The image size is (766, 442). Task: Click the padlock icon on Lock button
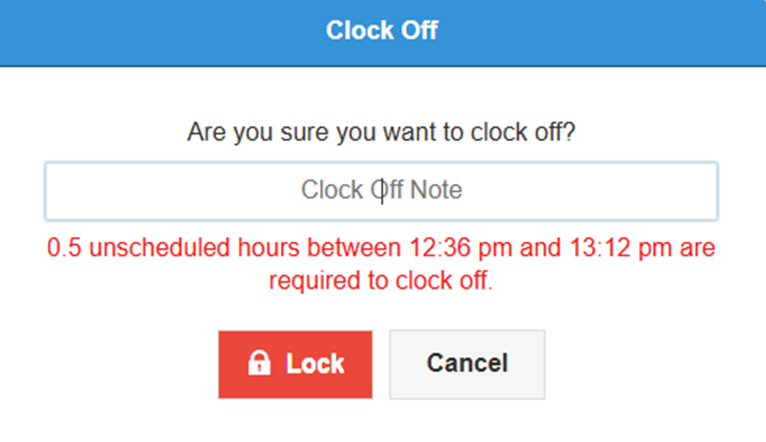[x=259, y=364]
